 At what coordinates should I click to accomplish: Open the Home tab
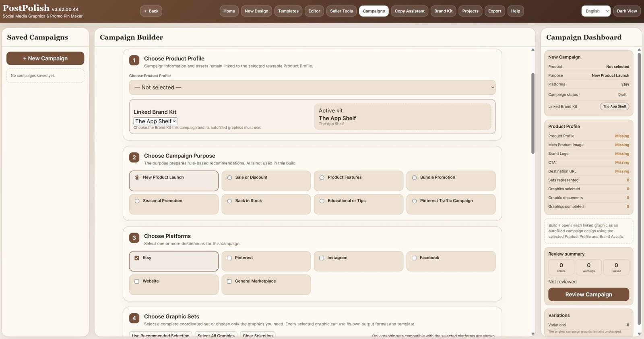click(229, 11)
